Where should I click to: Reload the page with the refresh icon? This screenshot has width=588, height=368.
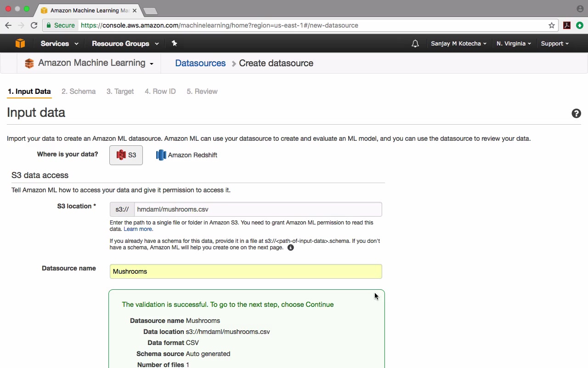click(34, 25)
